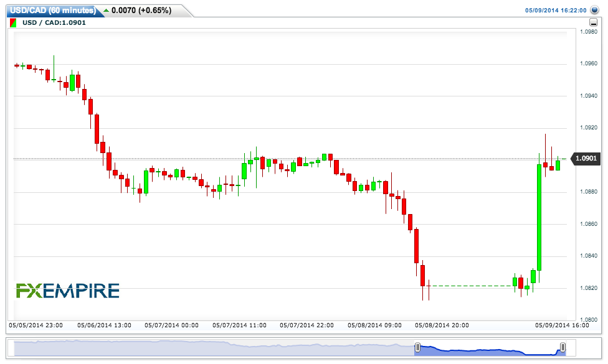The image size is (608, 364).
Task: Click the 1.0840 axis label
Action: 589,256
